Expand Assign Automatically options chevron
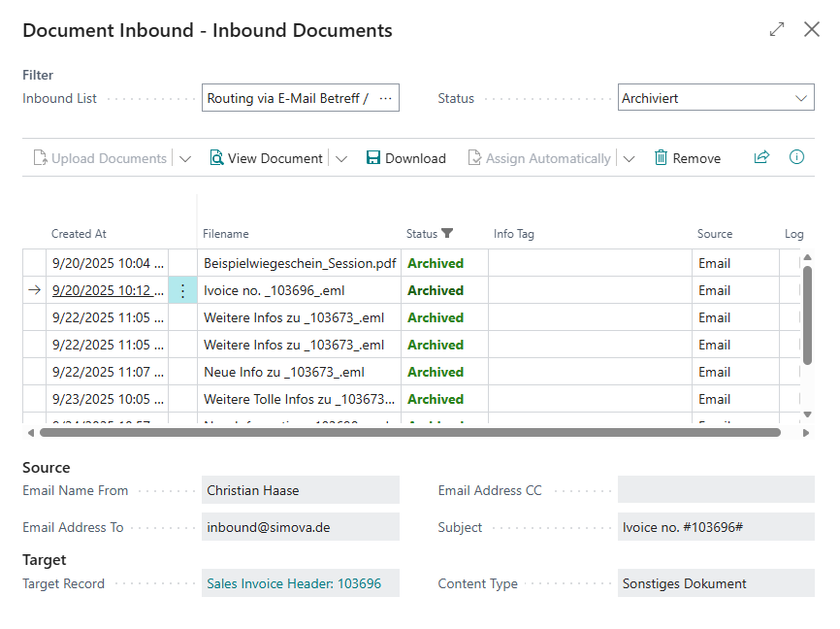Image resolution: width=840 pixels, height=629 pixels. pyautogui.click(x=629, y=159)
